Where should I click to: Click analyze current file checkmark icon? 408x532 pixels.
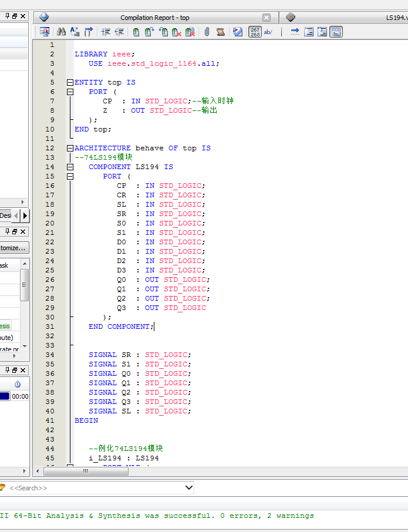238,32
